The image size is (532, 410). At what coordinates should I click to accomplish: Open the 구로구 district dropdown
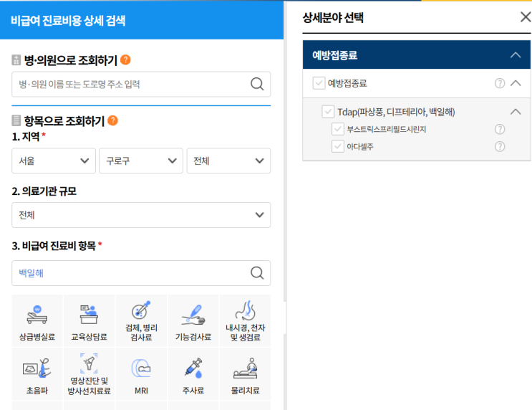(141, 161)
